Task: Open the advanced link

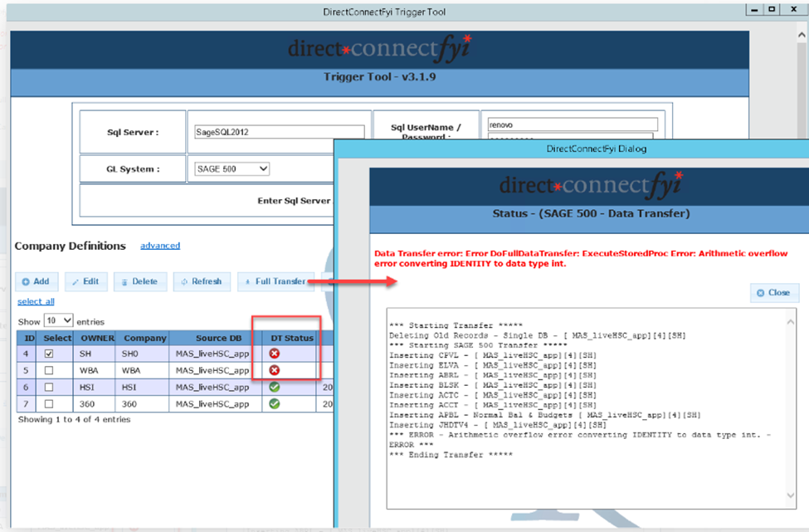Action: tap(160, 246)
